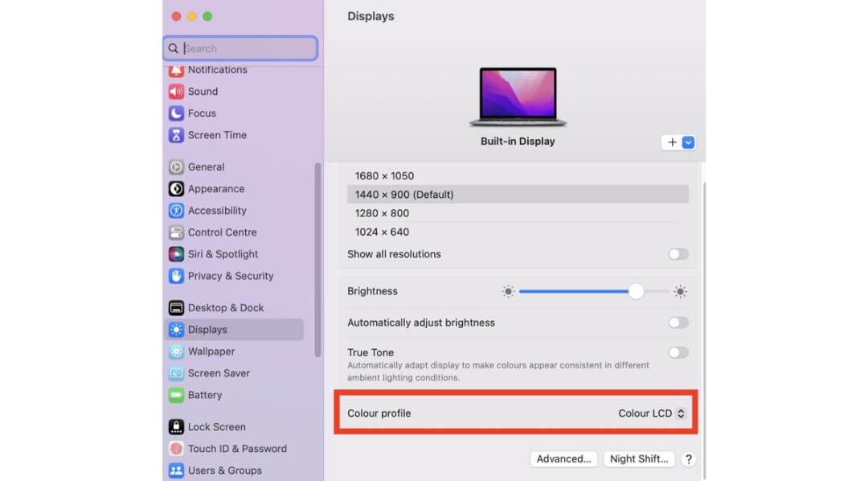The width and height of the screenshot is (868, 481).
Task: Select the Lock Screen padlock icon
Action: (176, 426)
